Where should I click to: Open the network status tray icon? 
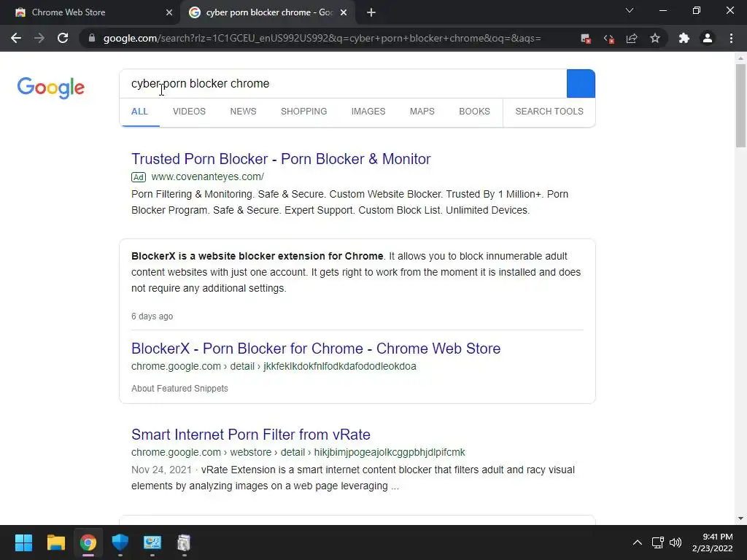(658, 542)
